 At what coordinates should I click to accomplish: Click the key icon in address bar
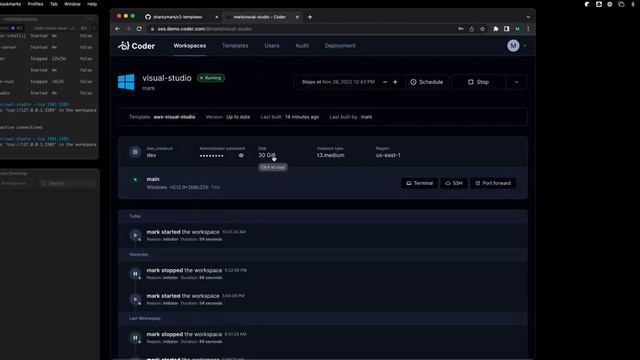pyautogui.click(x=460, y=29)
